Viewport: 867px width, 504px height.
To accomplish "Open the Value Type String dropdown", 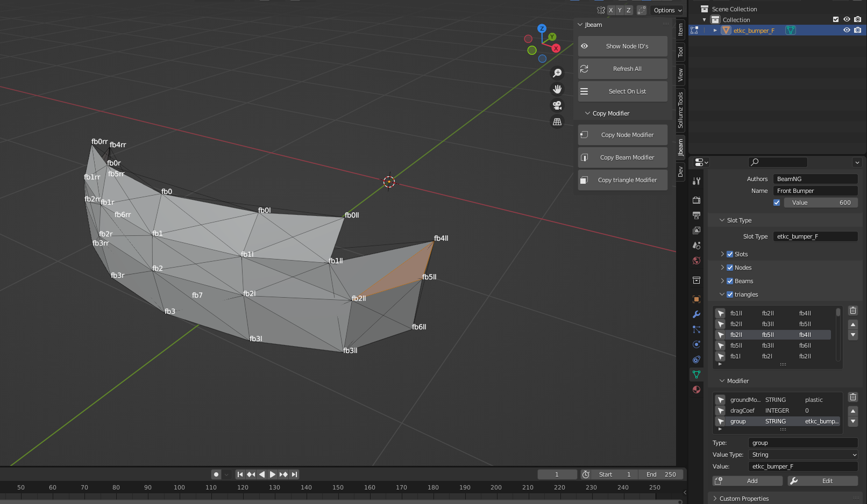I will 803,455.
